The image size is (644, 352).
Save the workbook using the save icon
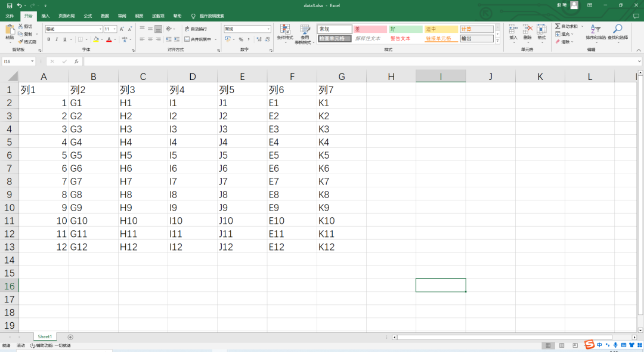click(x=10, y=5)
